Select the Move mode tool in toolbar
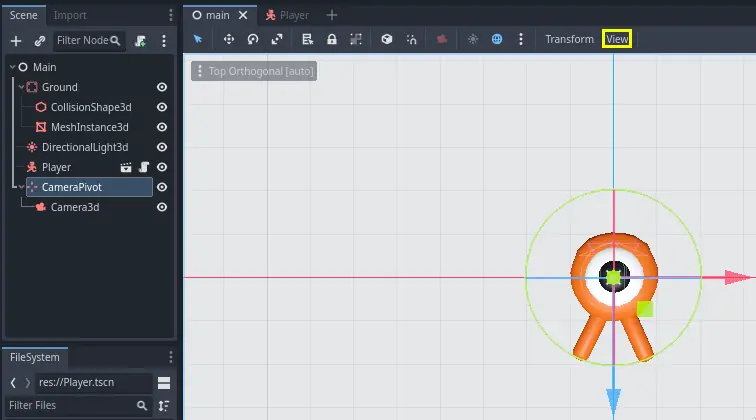Viewport: 756px width, 420px height. click(x=228, y=39)
